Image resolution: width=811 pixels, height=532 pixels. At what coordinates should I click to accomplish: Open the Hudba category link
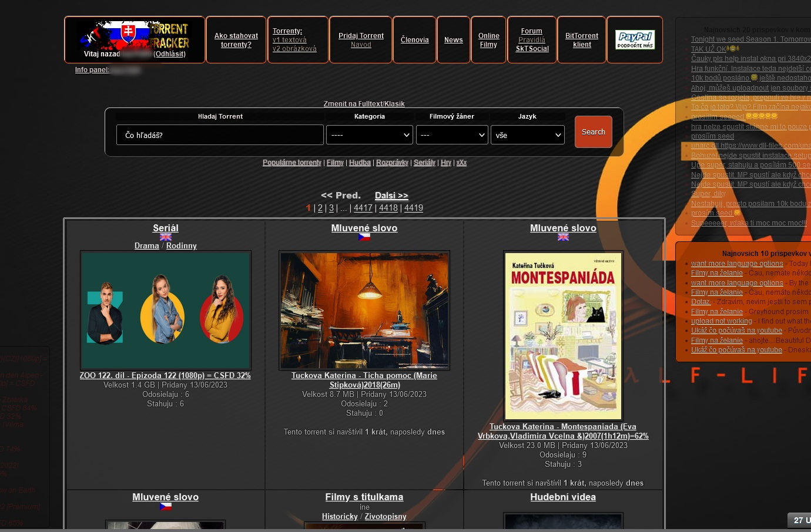(x=360, y=163)
